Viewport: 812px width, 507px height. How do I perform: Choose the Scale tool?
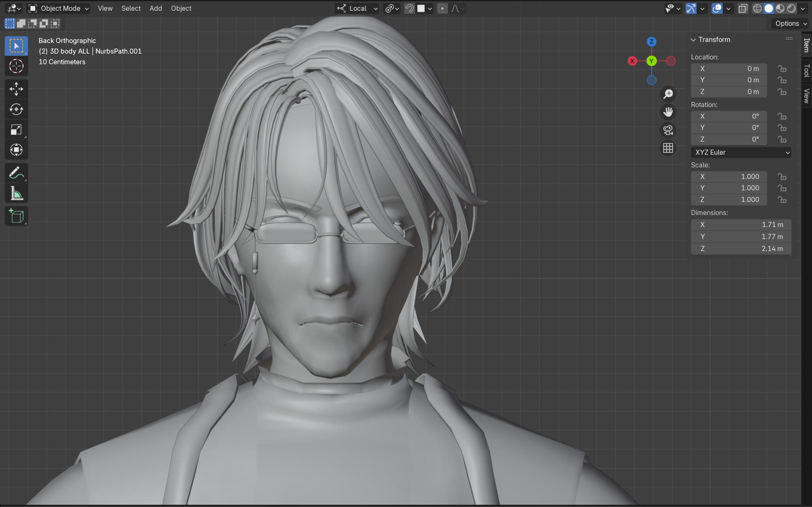tap(16, 130)
